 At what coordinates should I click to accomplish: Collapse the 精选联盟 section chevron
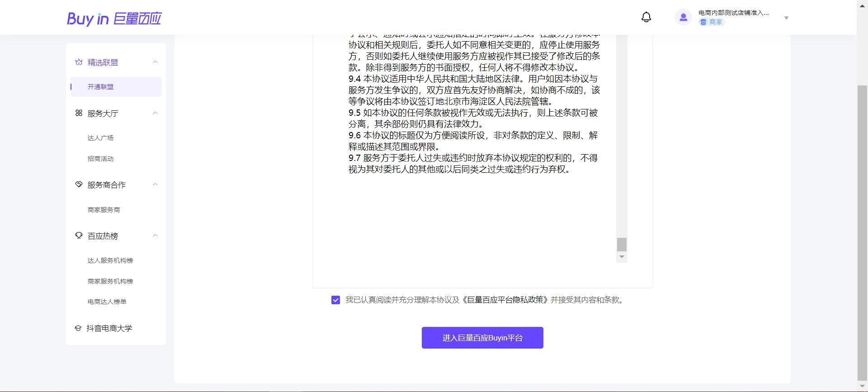pos(155,62)
